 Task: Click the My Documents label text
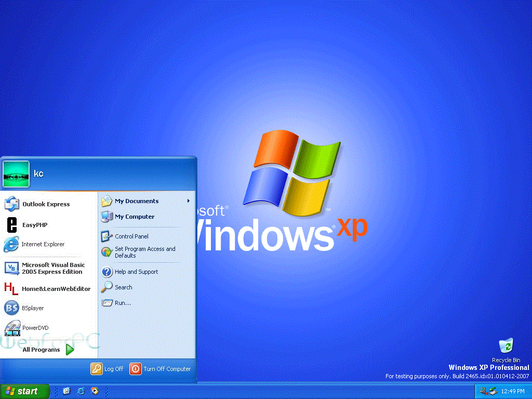tap(137, 201)
